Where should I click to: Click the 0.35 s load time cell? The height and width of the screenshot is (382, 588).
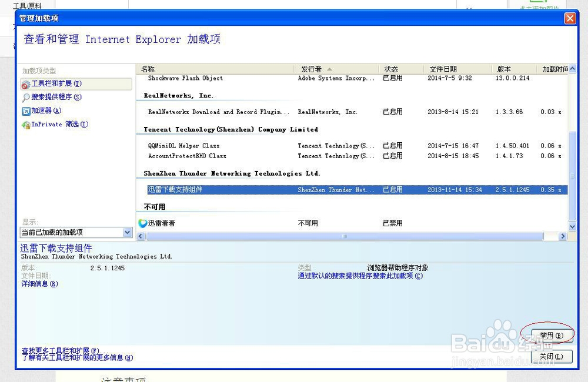pyautogui.click(x=551, y=190)
